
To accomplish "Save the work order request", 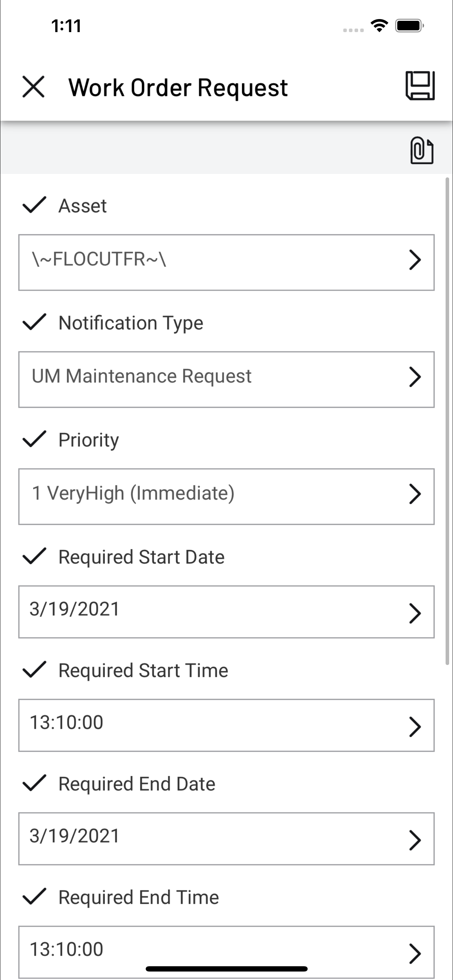I will tap(420, 86).
